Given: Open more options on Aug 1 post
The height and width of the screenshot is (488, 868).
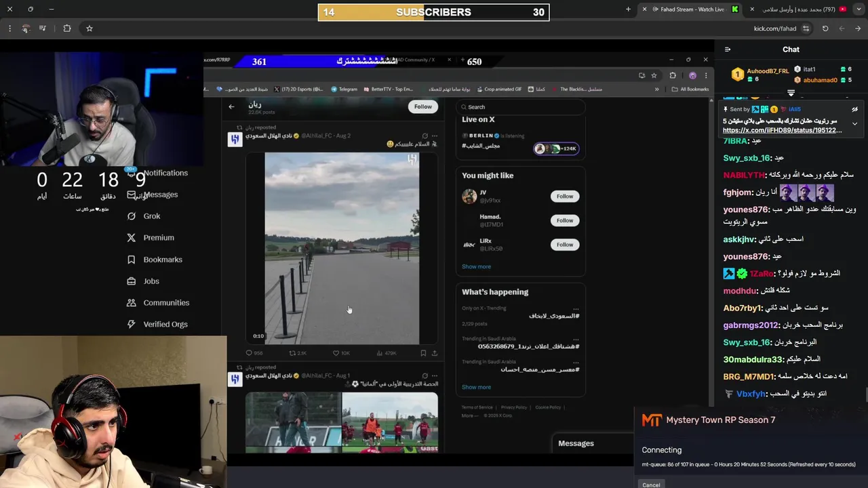Looking at the screenshot, I should tap(435, 375).
